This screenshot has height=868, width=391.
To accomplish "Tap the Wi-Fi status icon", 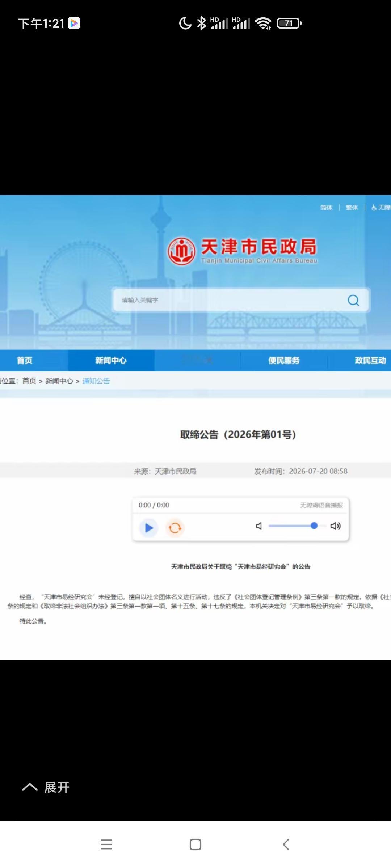I will 263,24.
